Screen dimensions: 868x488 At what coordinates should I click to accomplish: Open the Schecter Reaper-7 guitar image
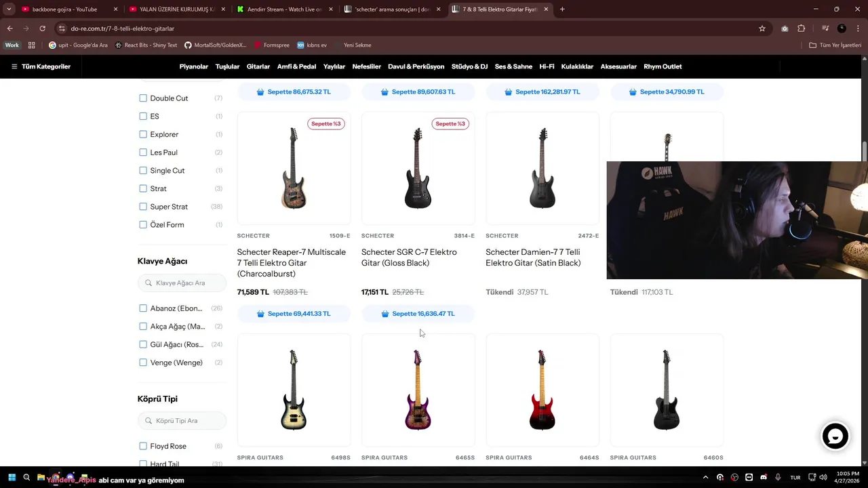[294, 168]
